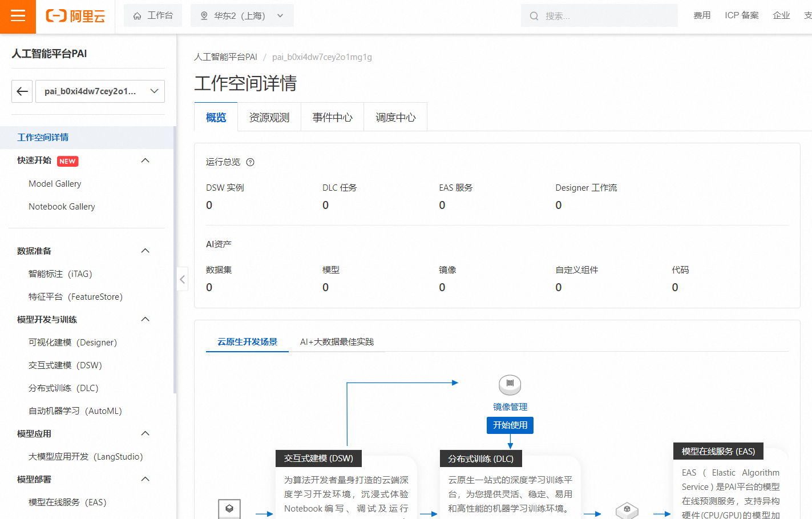The width and height of the screenshot is (812, 519).
Task: Click the search magnifier icon
Action: coord(534,16)
